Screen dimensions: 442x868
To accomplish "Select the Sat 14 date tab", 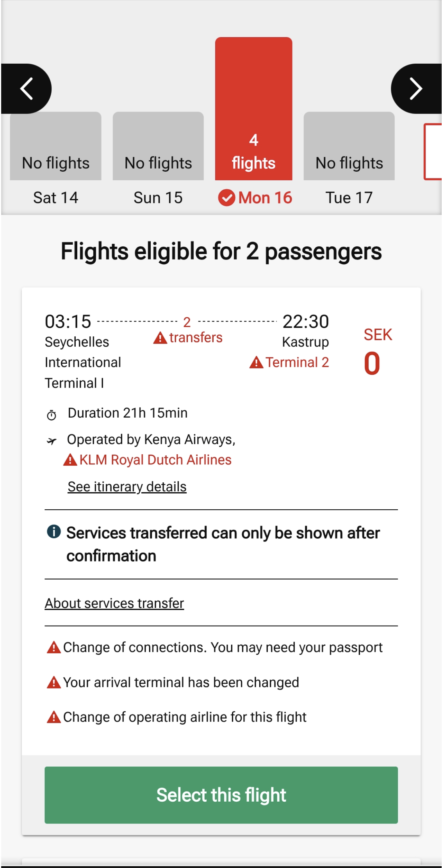I will pos(55,198).
